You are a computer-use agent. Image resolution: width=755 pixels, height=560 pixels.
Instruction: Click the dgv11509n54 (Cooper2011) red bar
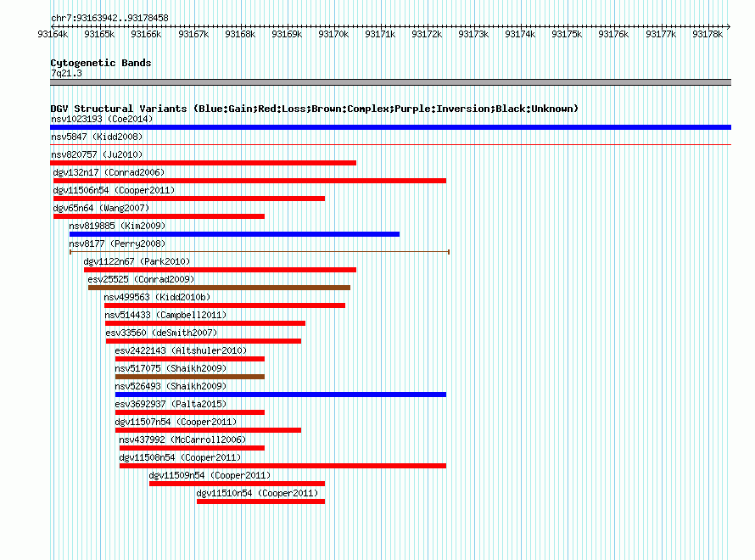(237, 484)
